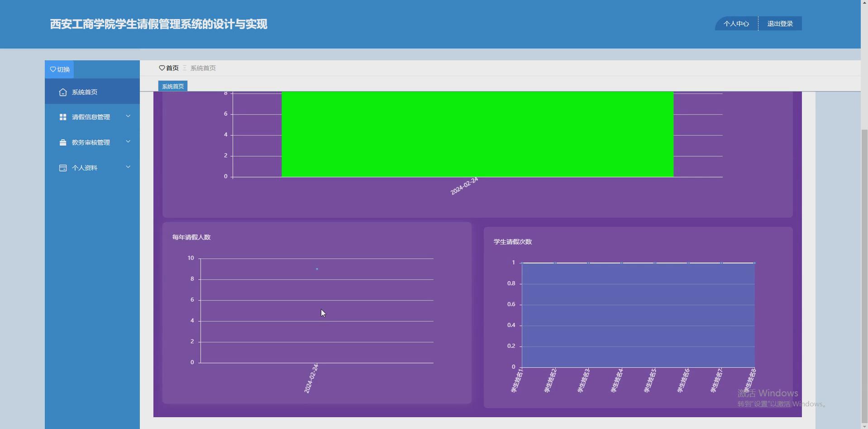
Task: Click scrollbar down arrow
Action: click(864, 425)
